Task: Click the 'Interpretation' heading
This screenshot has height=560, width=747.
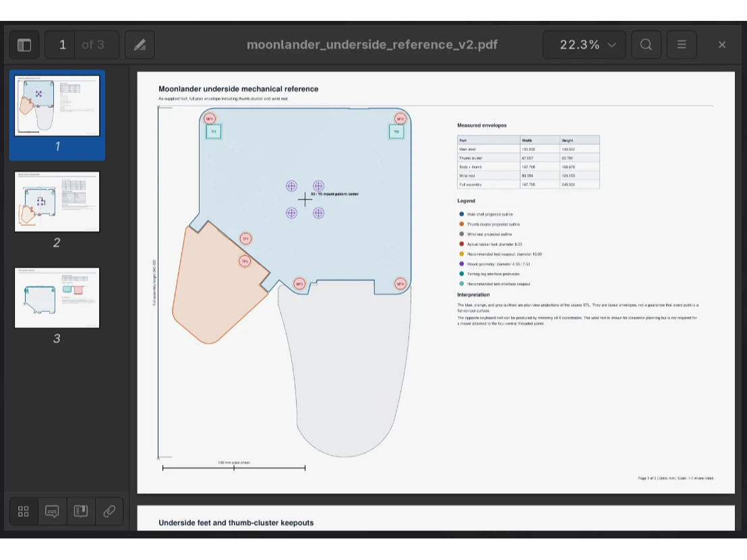Action: click(x=473, y=294)
